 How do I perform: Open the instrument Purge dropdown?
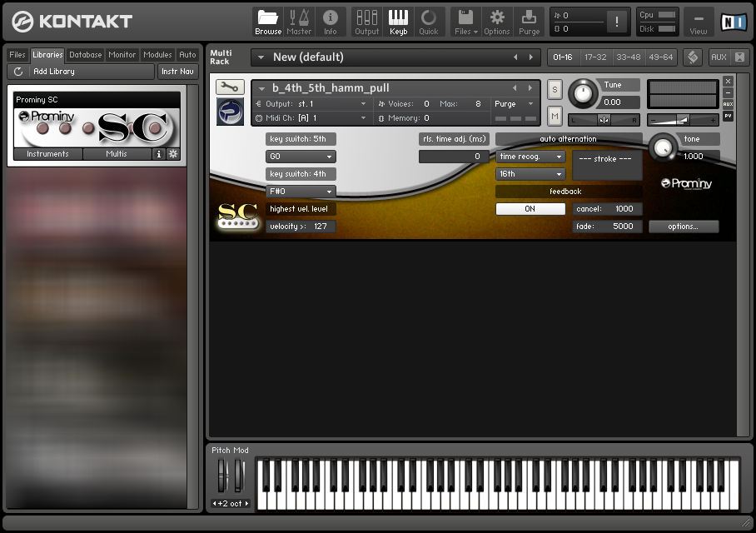pos(514,104)
